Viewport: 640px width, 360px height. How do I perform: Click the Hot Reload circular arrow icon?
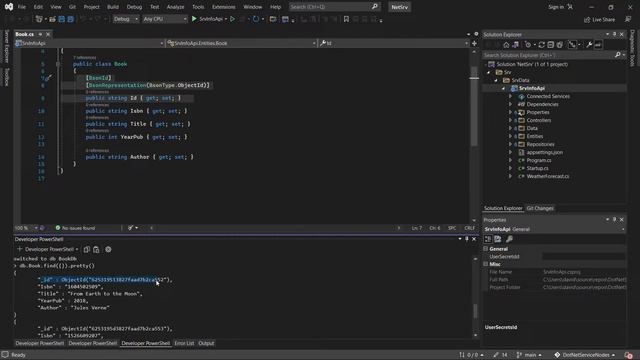256,19
